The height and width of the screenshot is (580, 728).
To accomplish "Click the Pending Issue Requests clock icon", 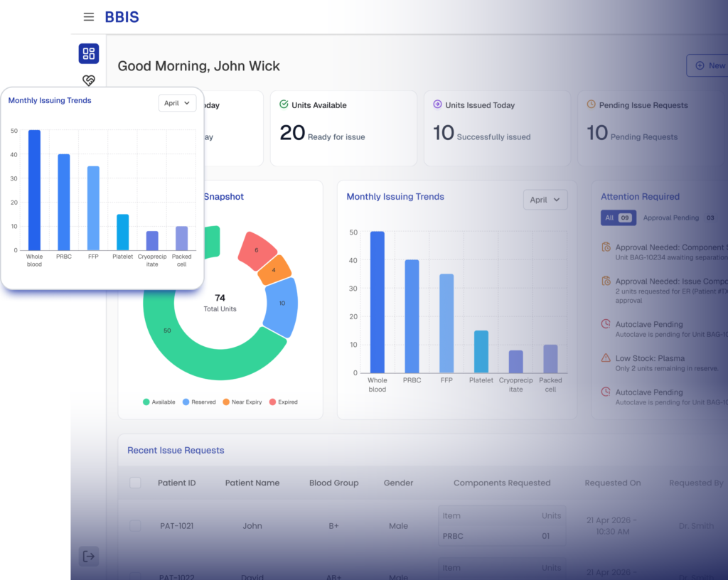I will click(591, 104).
